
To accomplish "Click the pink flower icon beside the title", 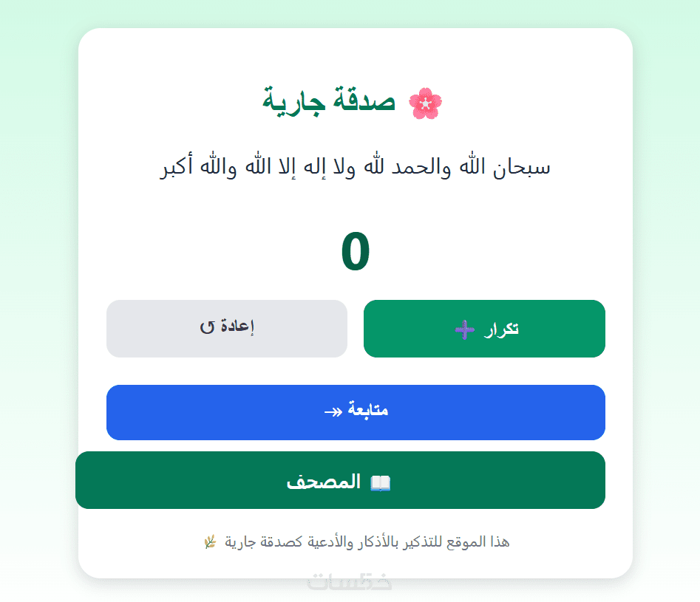I will (425, 103).
